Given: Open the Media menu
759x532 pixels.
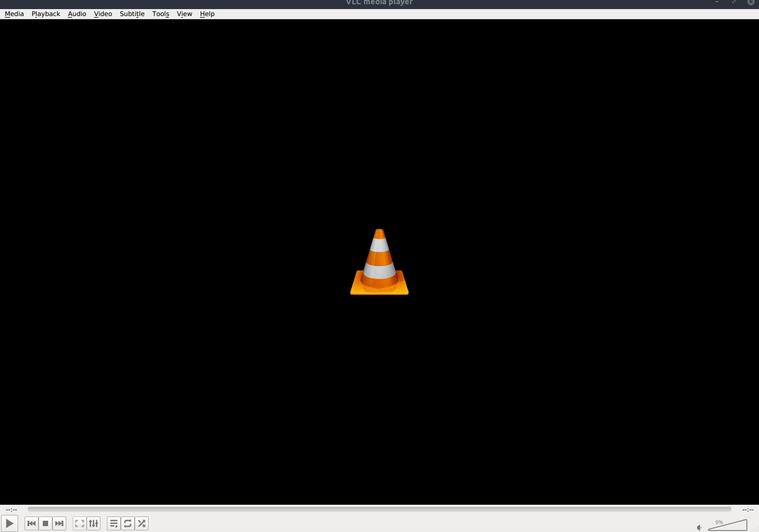Looking at the screenshot, I should pos(14,13).
